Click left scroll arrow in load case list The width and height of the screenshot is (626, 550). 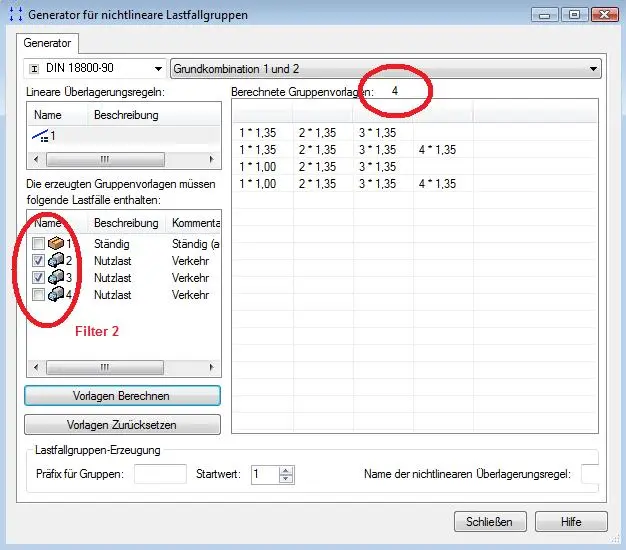click(36, 367)
